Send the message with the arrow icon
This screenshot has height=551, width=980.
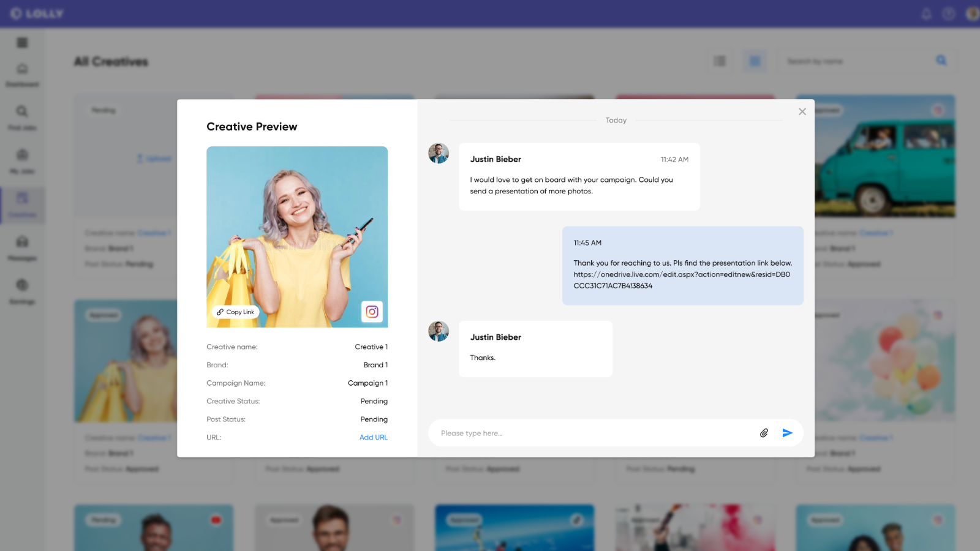point(788,433)
